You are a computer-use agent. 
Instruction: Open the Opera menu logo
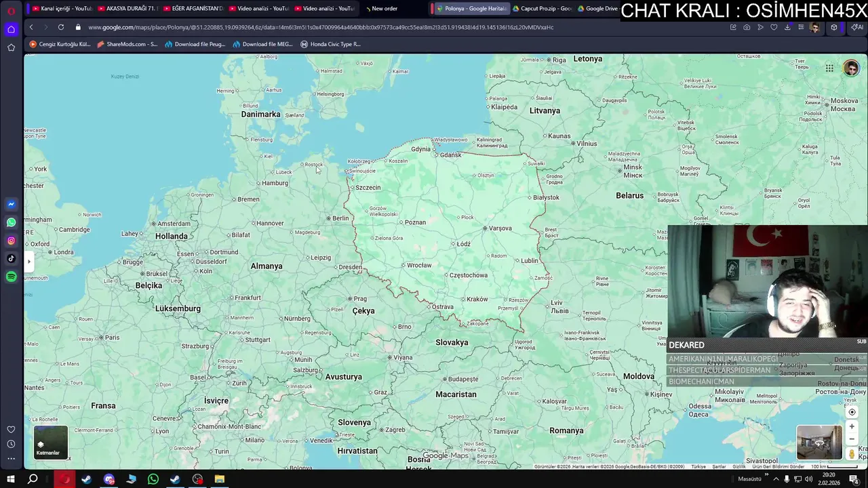[11, 11]
